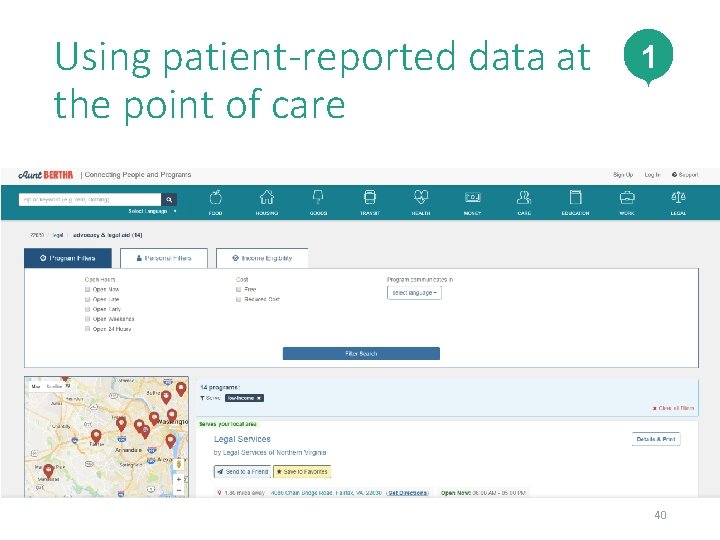
Task: Enable the Reduced Cost checkbox
Action: tap(238, 299)
